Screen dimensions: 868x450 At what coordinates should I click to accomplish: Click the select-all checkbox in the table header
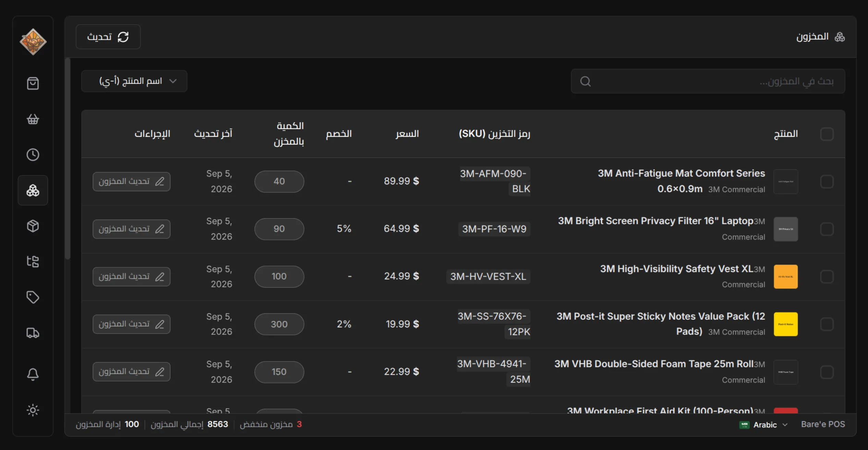(x=827, y=134)
